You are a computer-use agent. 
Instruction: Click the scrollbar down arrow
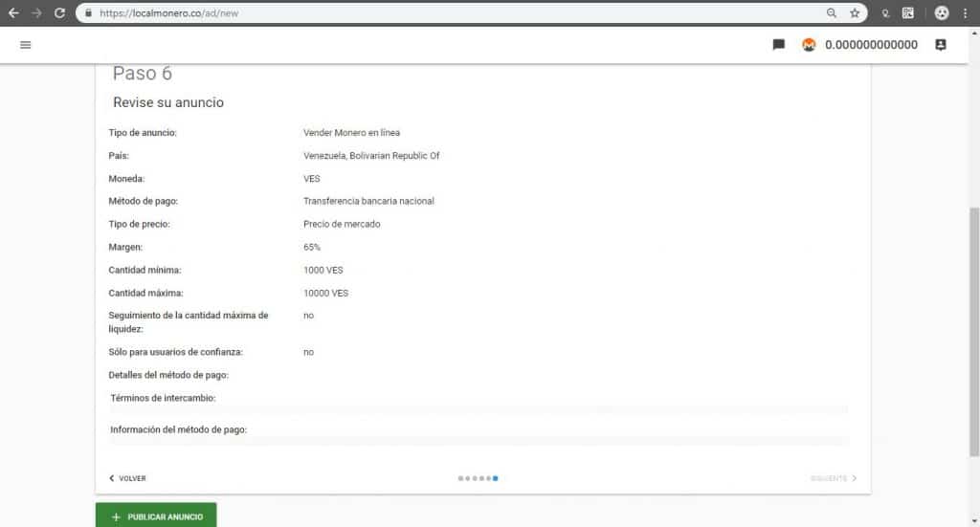coord(973,521)
